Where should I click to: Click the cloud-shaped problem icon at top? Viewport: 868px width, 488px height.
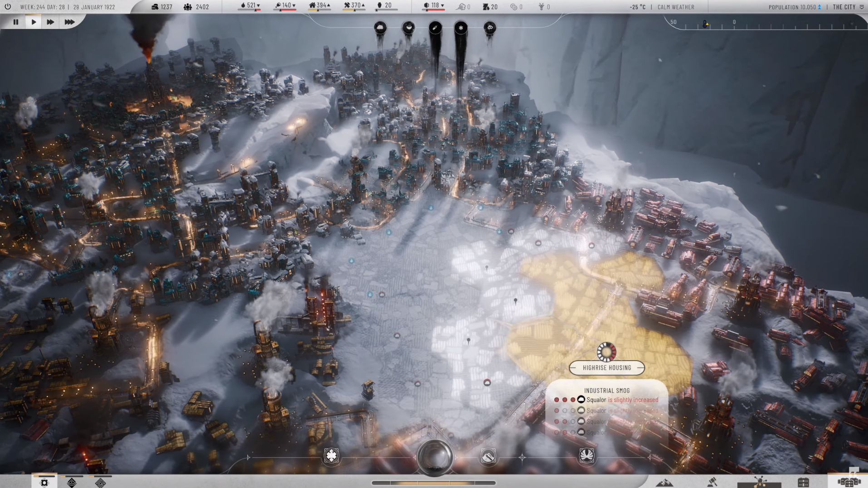coord(380,28)
